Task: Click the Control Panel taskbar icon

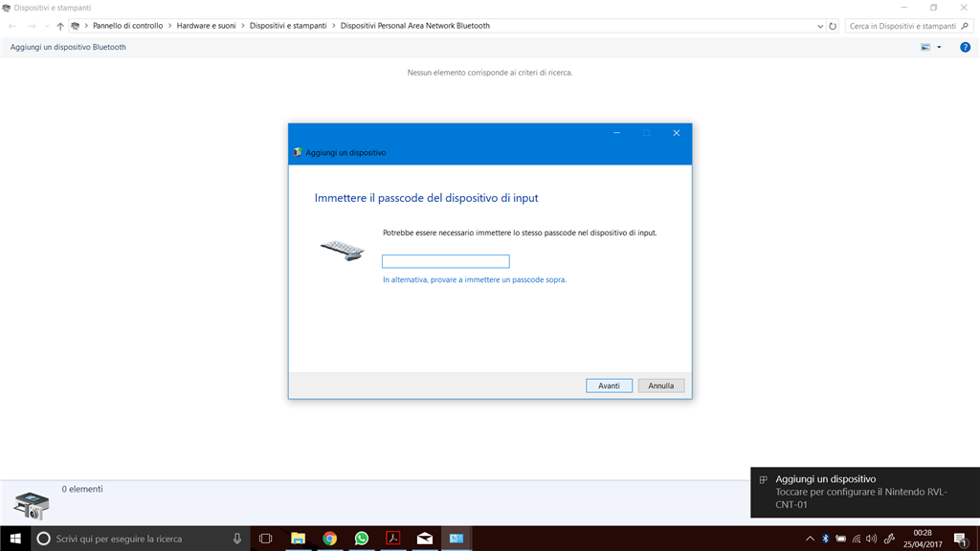Action: click(x=457, y=539)
